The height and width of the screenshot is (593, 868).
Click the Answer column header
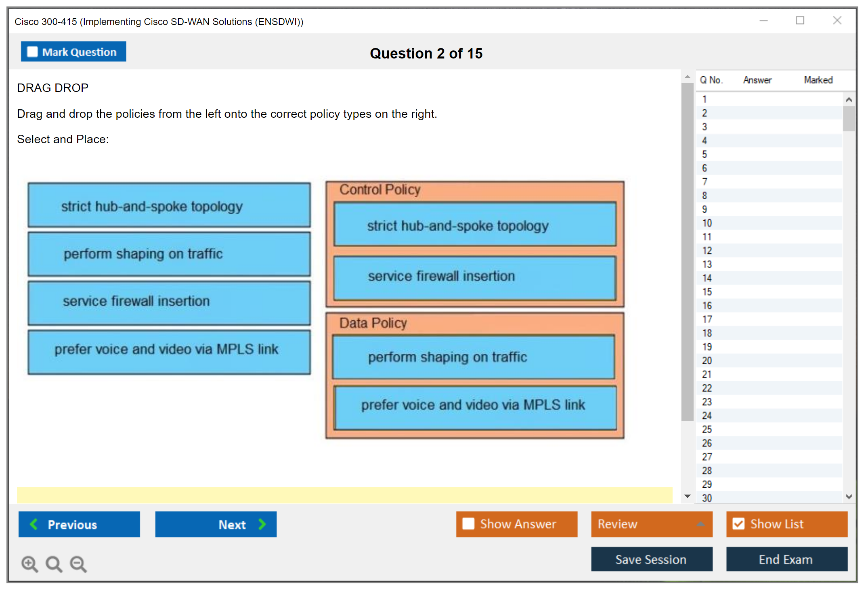click(x=757, y=80)
